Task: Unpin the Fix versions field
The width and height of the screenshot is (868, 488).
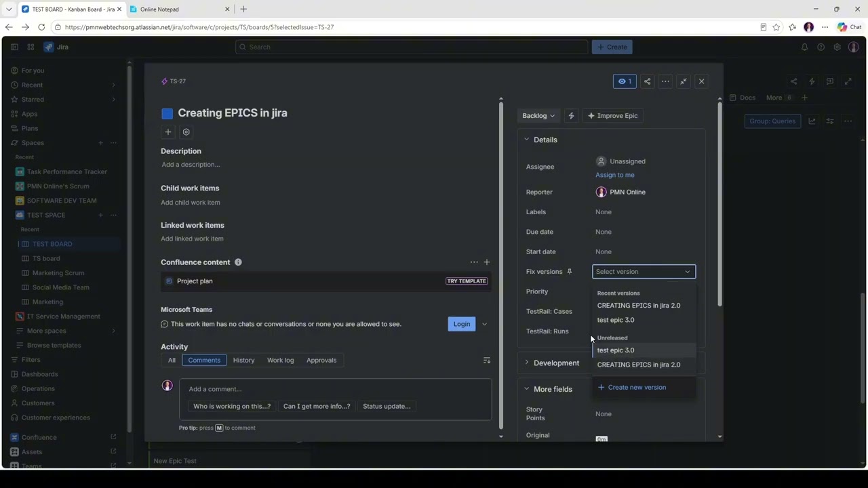Action: click(570, 272)
